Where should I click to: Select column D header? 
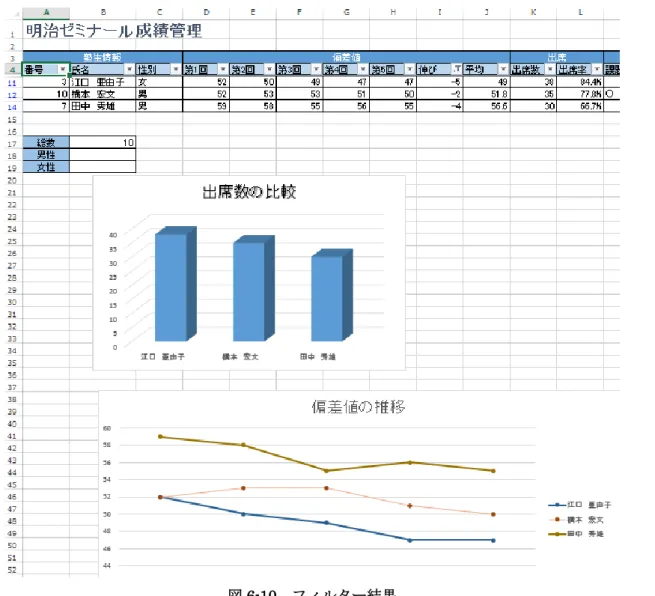206,13
